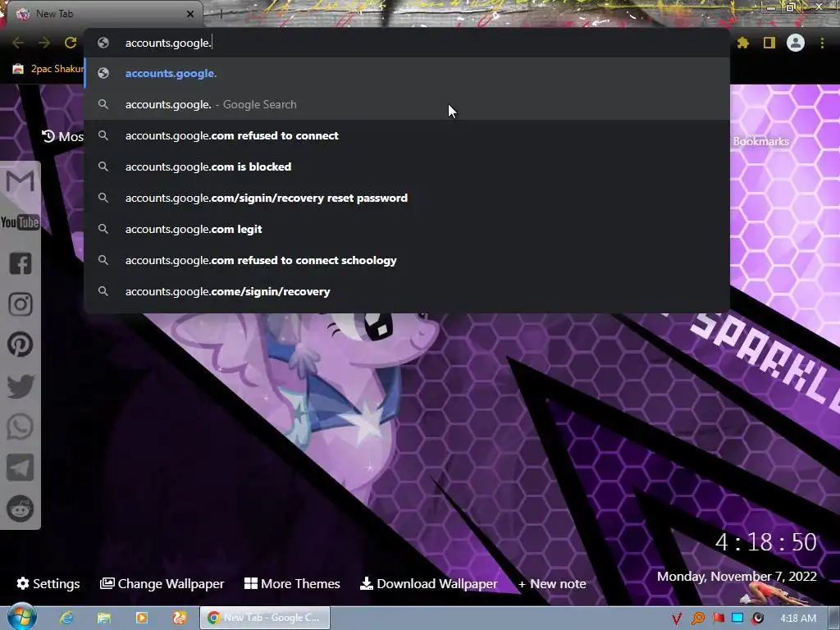Image resolution: width=840 pixels, height=630 pixels.
Task: Open Pinterest sidebar shortcut
Action: tap(21, 345)
